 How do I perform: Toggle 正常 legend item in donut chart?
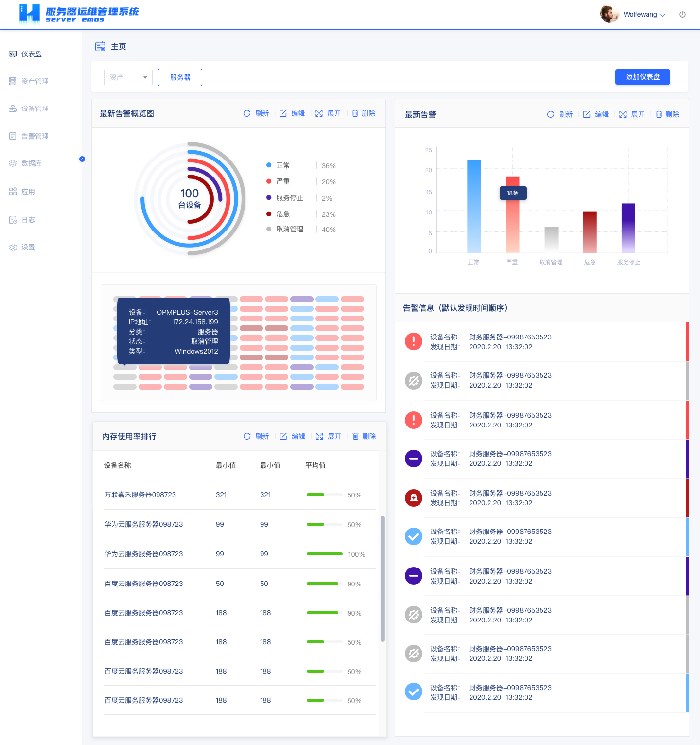[x=282, y=165]
